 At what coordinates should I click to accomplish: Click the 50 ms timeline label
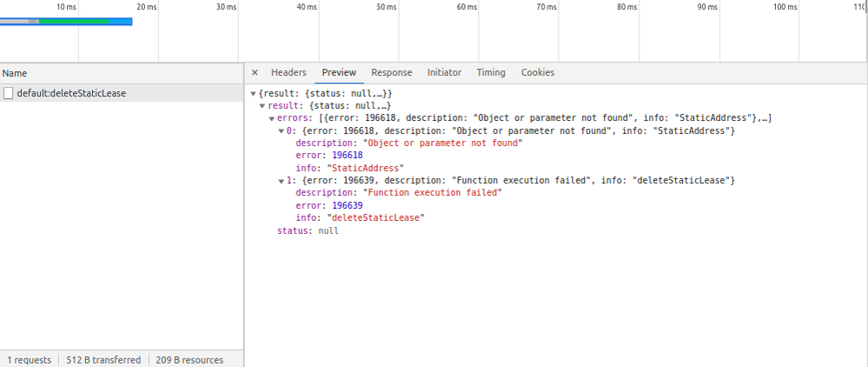point(387,7)
